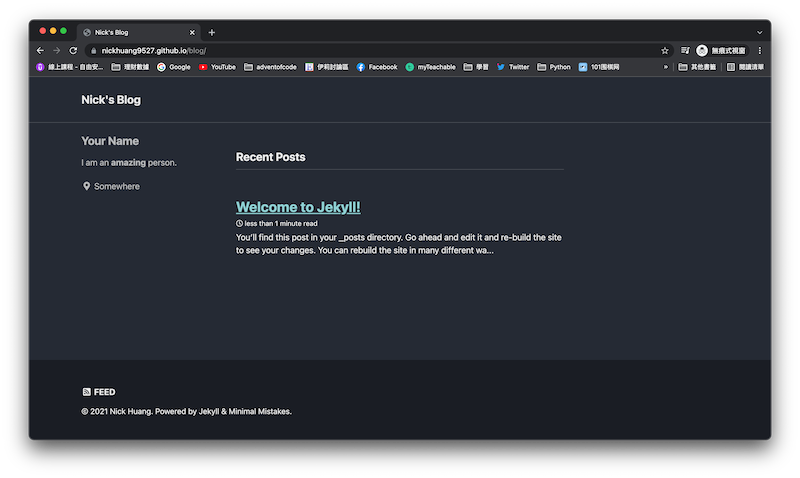Click the Somewhere location text
This screenshot has width=800, height=478.
[117, 186]
